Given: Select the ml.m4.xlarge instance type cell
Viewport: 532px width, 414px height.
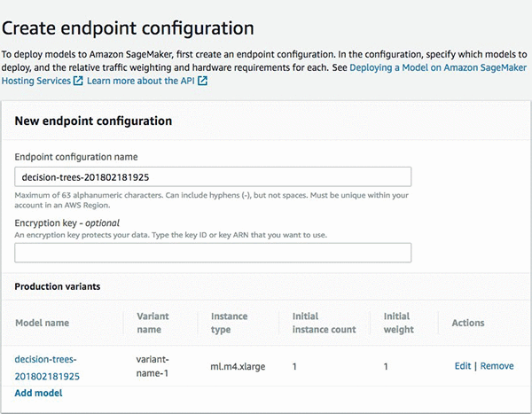Looking at the screenshot, I should (x=237, y=366).
